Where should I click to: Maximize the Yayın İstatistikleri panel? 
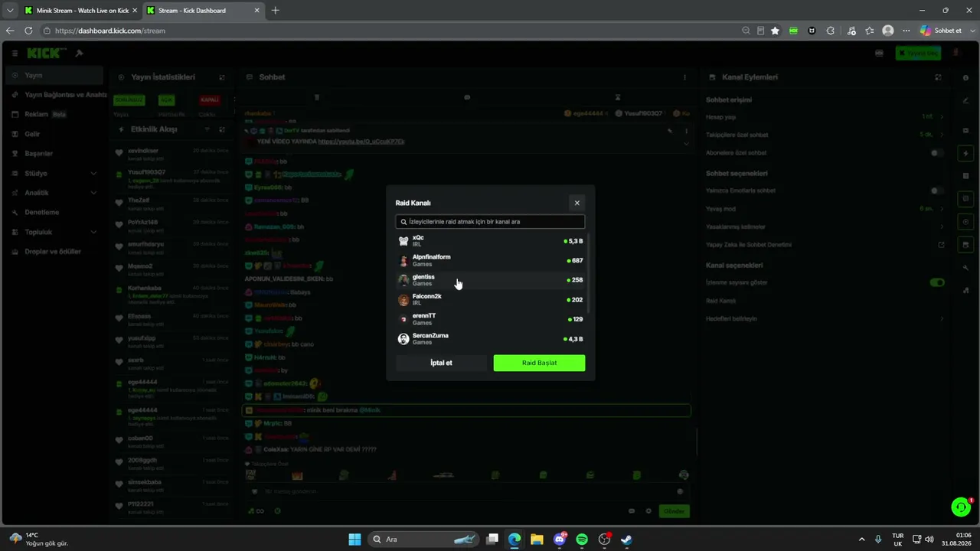pos(222,77)
